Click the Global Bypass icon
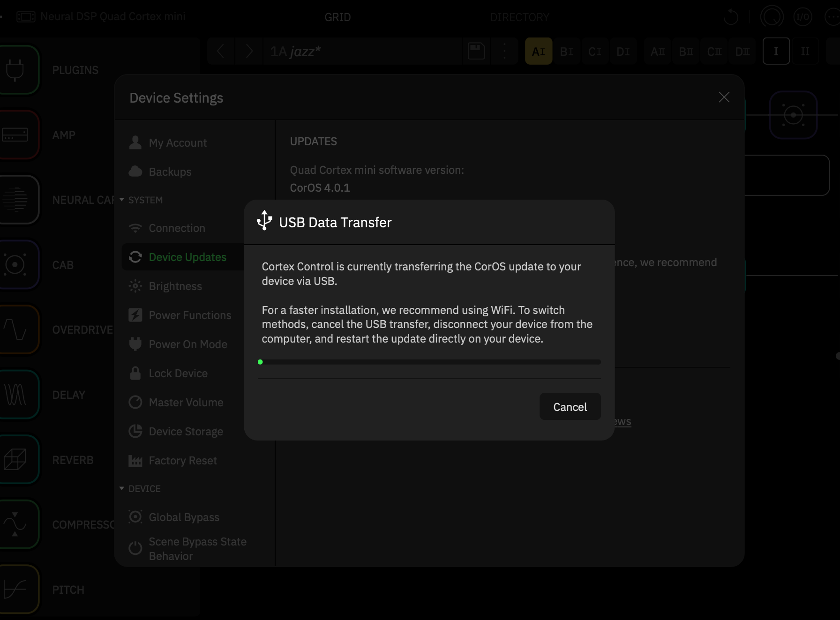This screenshot has height=620, width=840. coord(135,517)
